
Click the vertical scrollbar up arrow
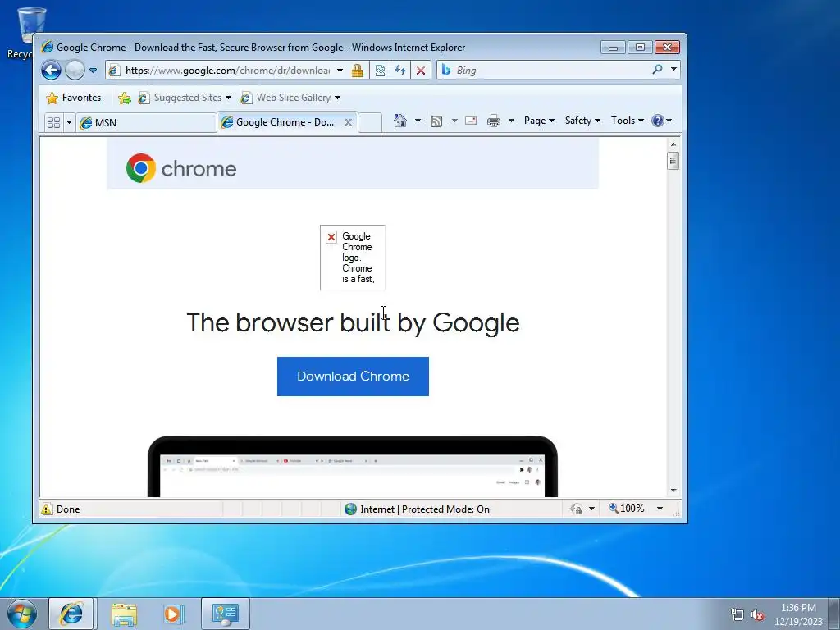pyautogui.click(x=673, y=144)
